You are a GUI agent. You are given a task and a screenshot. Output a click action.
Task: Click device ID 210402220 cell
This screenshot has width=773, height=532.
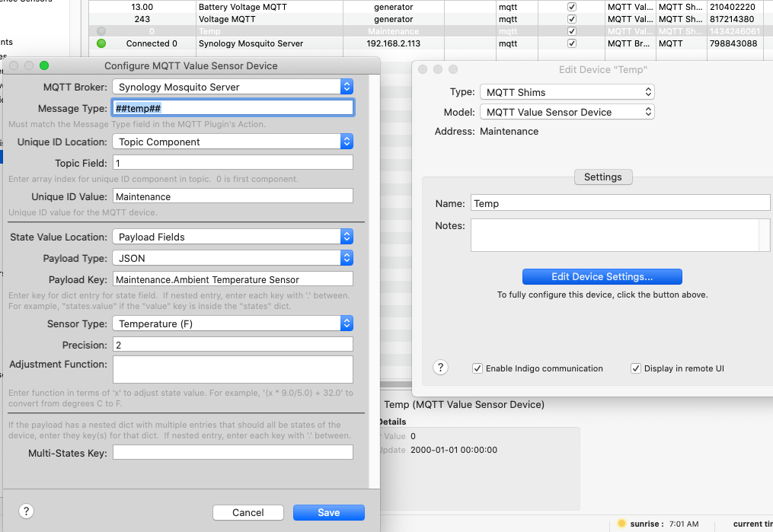pos(733,7)
